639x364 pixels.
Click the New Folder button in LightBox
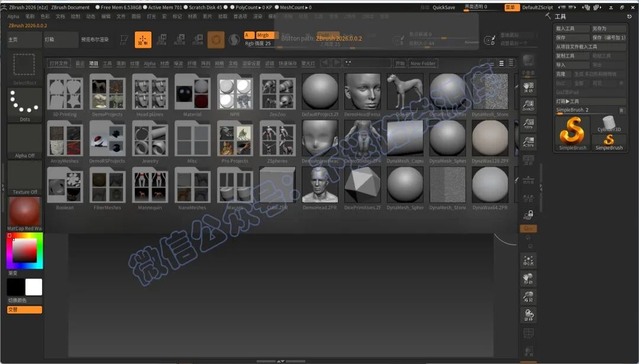[423, 63]
